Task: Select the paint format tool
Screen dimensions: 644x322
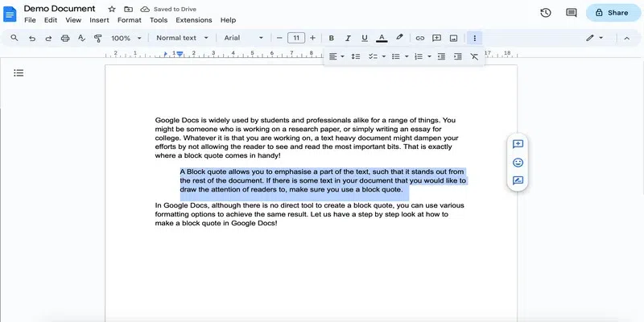Action: 97,38
